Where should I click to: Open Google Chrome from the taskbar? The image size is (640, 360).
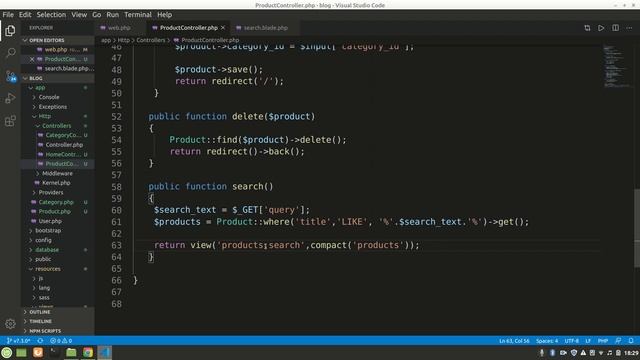(88, 352)
